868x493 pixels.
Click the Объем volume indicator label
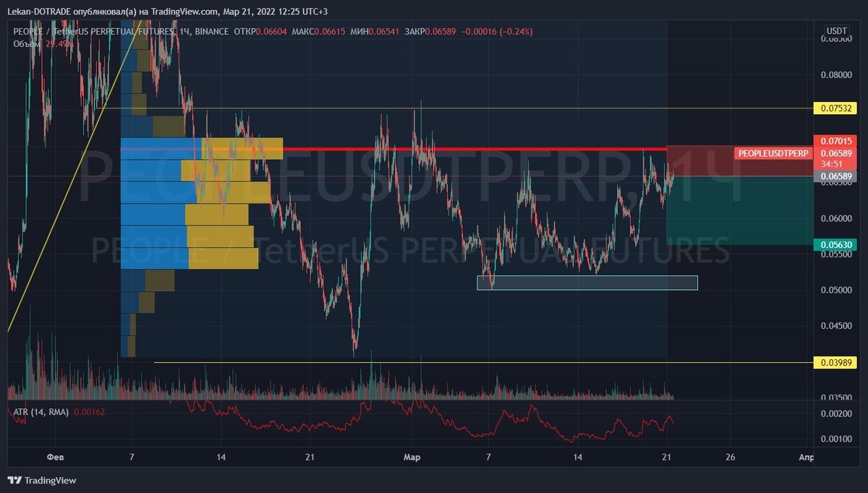pyautogui.click(x=27, y=43)
